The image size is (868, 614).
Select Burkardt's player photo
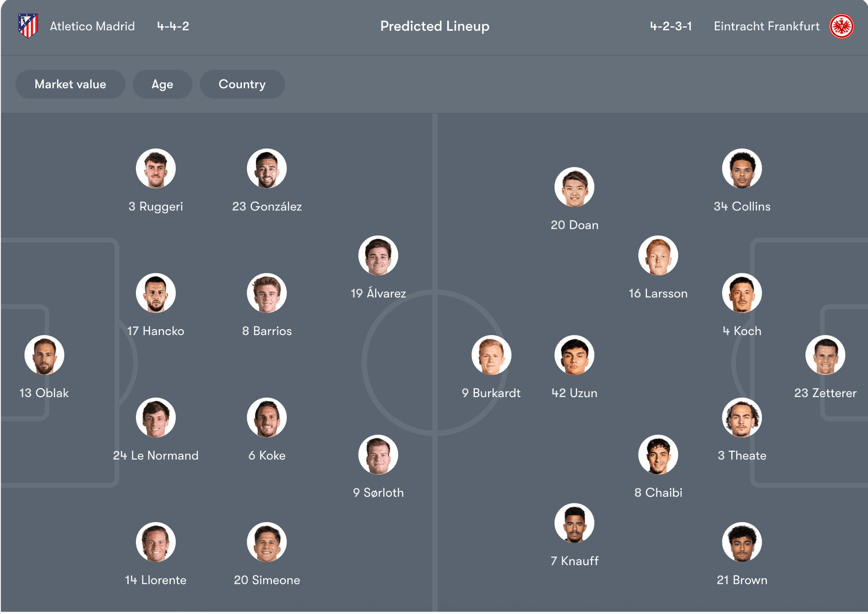pos(491,355)
